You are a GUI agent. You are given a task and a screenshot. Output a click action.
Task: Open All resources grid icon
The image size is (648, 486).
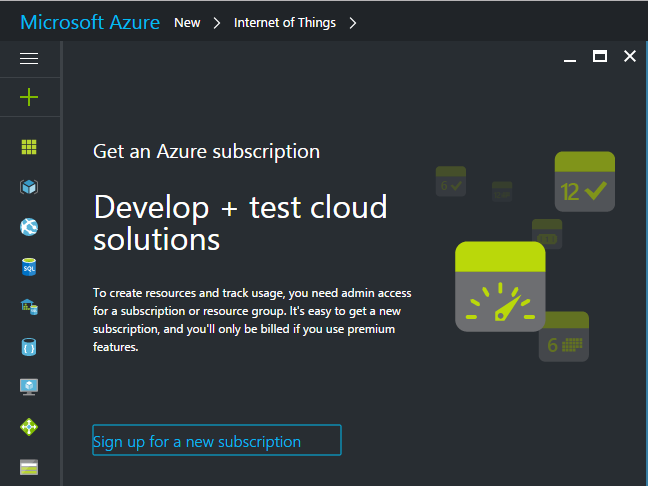[29, 147]
